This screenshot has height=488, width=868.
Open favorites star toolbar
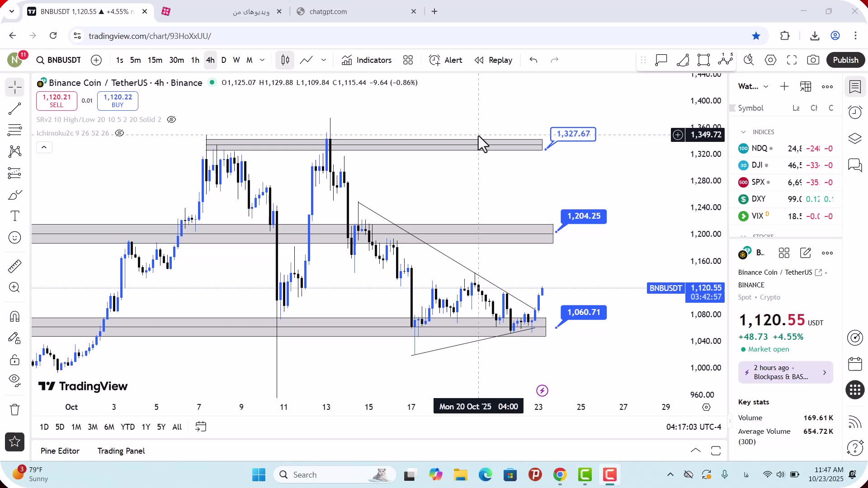click(x=15, y=442)
